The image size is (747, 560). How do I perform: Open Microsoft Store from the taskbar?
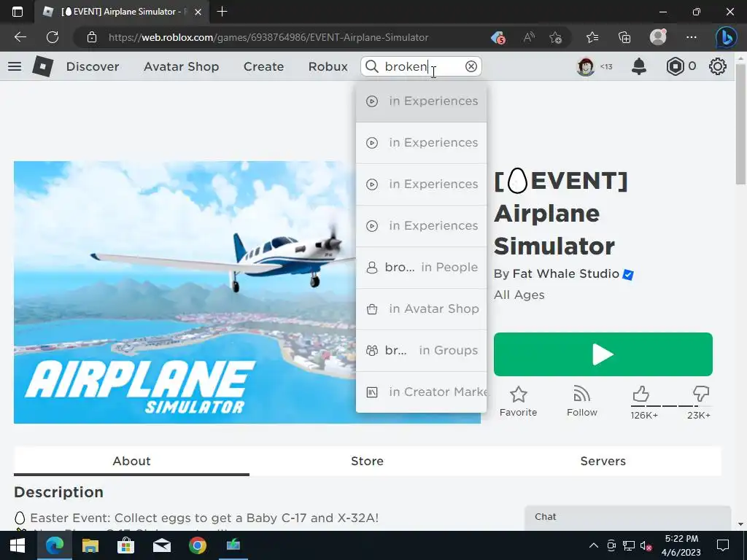point(125,545)
